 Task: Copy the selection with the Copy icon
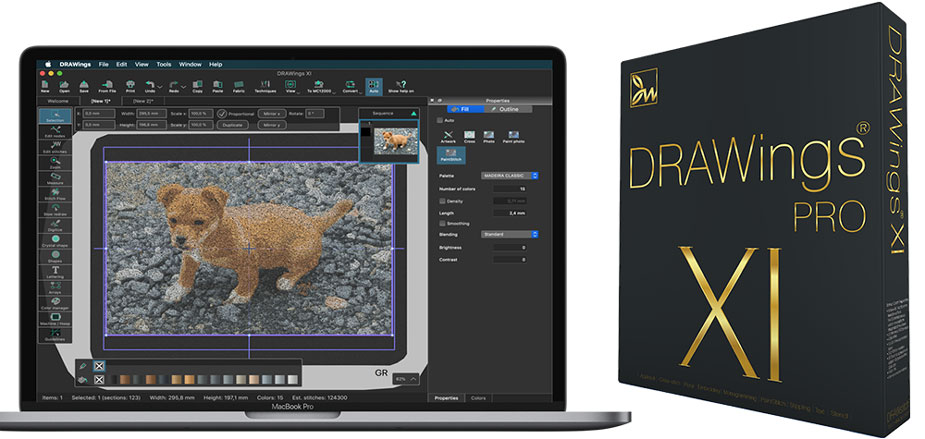(198, 87)
